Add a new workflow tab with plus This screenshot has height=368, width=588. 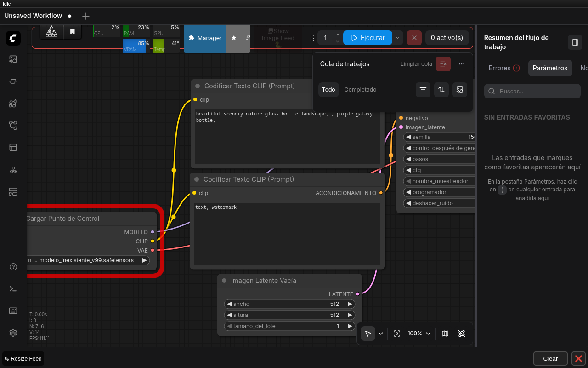(x=85, y=16)
